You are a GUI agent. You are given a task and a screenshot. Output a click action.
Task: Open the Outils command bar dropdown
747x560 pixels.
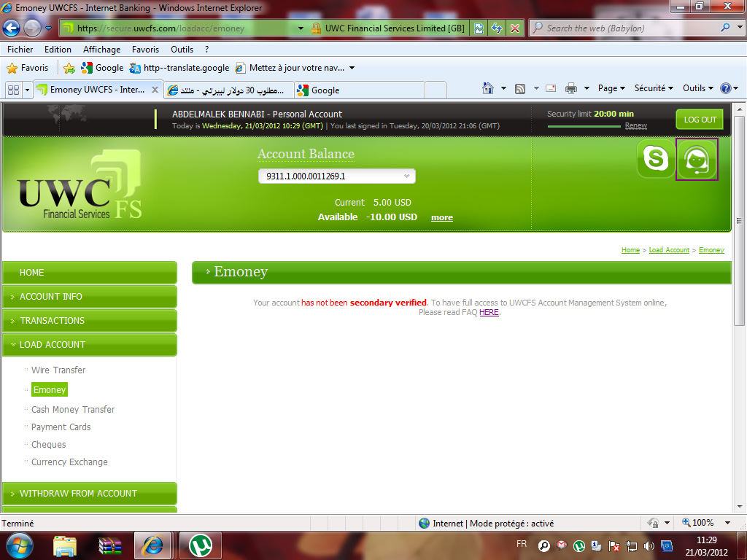pos(698,88)
